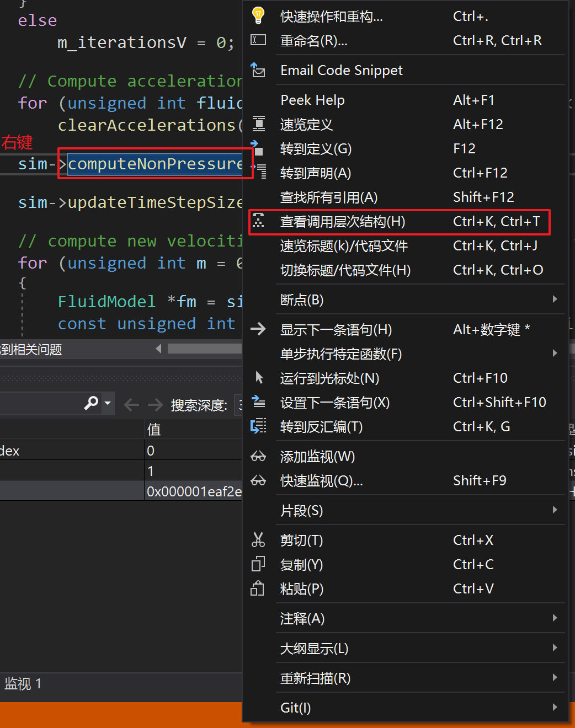575x728 pixels.
Task: Click the go to definition icon beside 转到定义(G)
Action: 257,148
